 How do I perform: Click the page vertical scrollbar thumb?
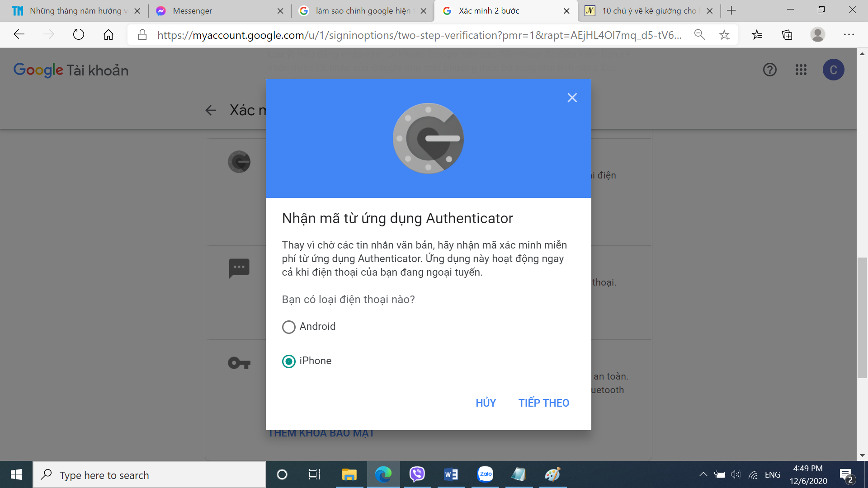coord(862,318)
